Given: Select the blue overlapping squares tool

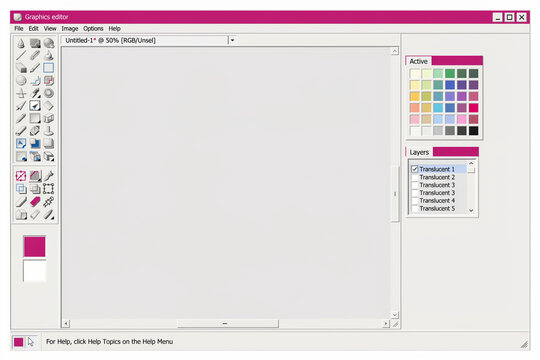Looking at the screenshot, I should click(x=21, y=189).
